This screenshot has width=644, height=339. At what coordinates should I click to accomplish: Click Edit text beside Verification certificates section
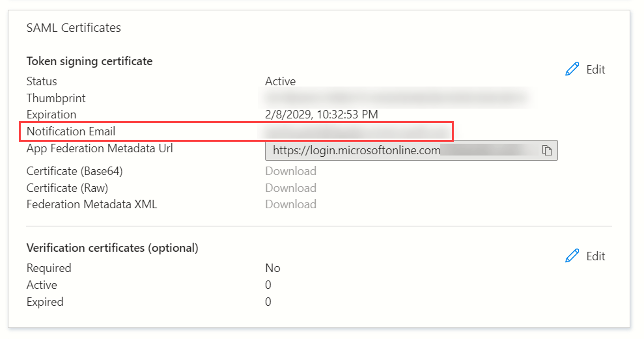pos(596,256)
